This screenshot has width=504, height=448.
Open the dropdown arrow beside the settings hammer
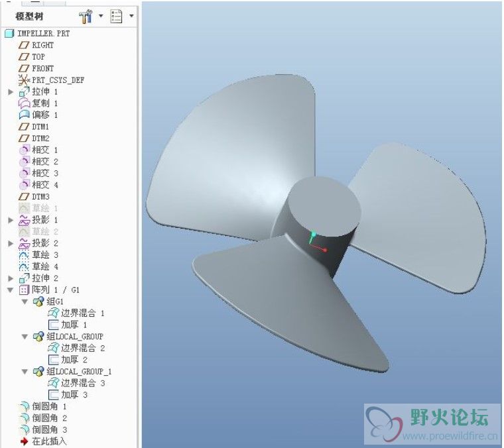click(101, 16)
